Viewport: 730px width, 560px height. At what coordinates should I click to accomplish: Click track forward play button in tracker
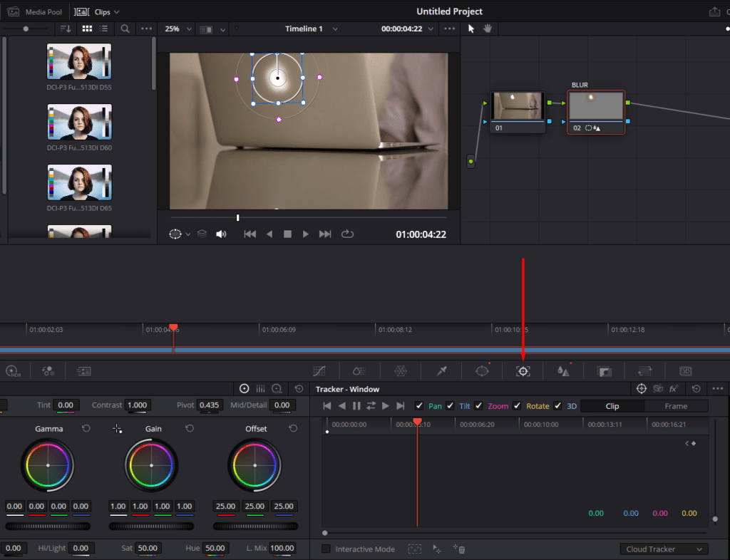click(386, 406)
